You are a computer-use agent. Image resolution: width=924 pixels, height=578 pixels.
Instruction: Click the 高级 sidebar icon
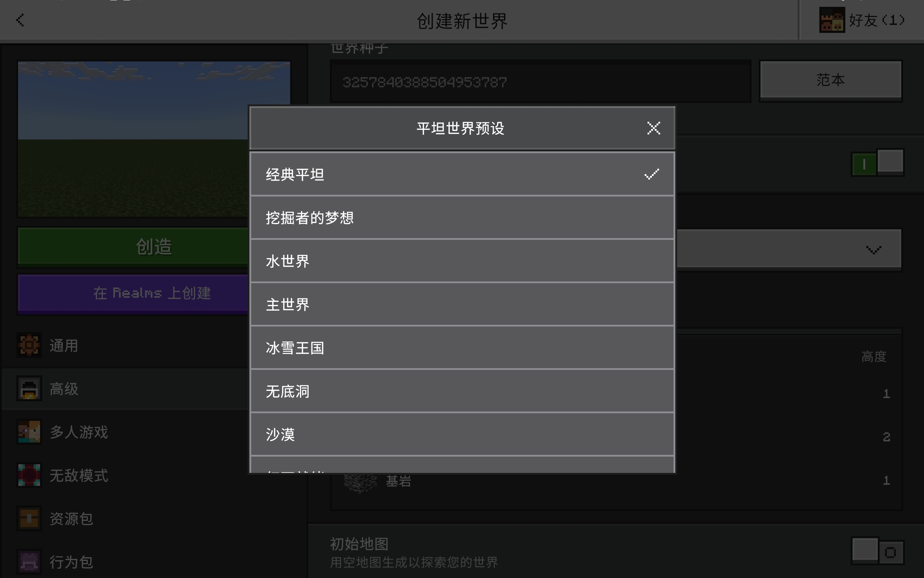[29, 389]
